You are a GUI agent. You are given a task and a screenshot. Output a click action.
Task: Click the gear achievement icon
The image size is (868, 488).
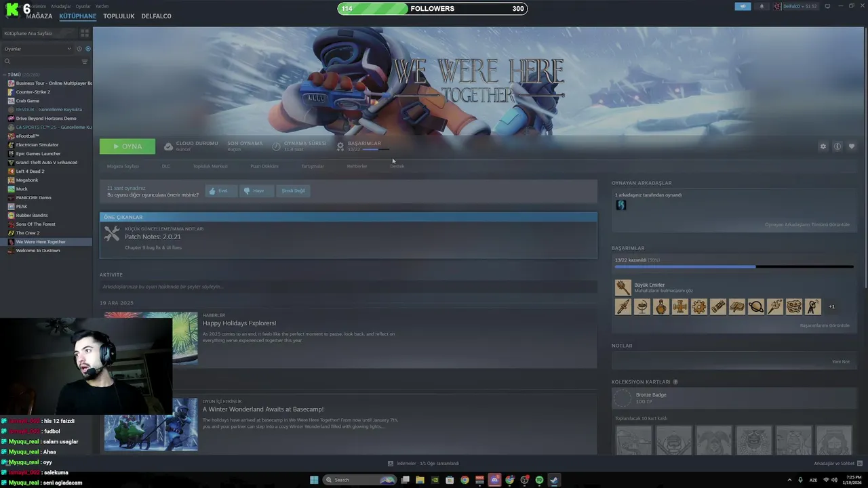(x=699, y=307)
